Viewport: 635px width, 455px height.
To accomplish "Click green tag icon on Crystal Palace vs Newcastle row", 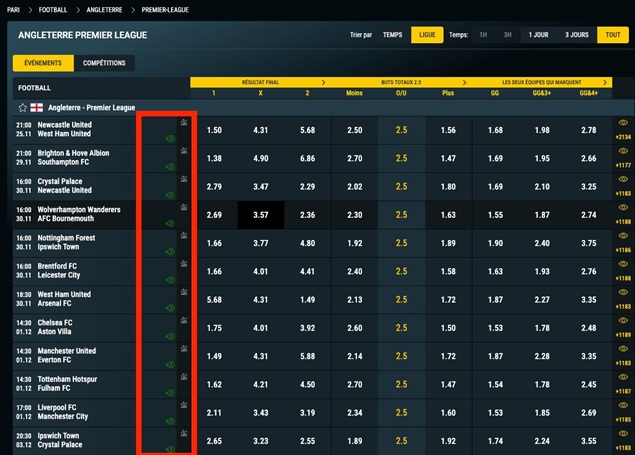I will pyautogui.click(x=170, y=195).
